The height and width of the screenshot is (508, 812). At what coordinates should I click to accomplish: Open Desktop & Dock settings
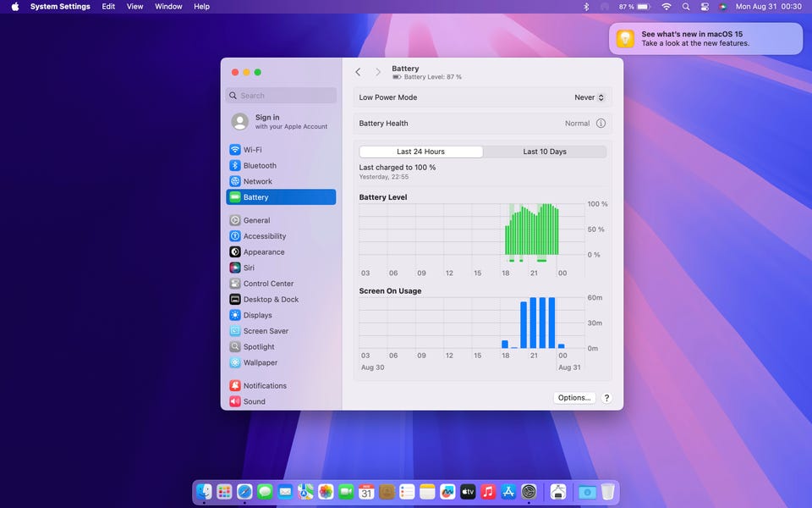tap(281, 299)
